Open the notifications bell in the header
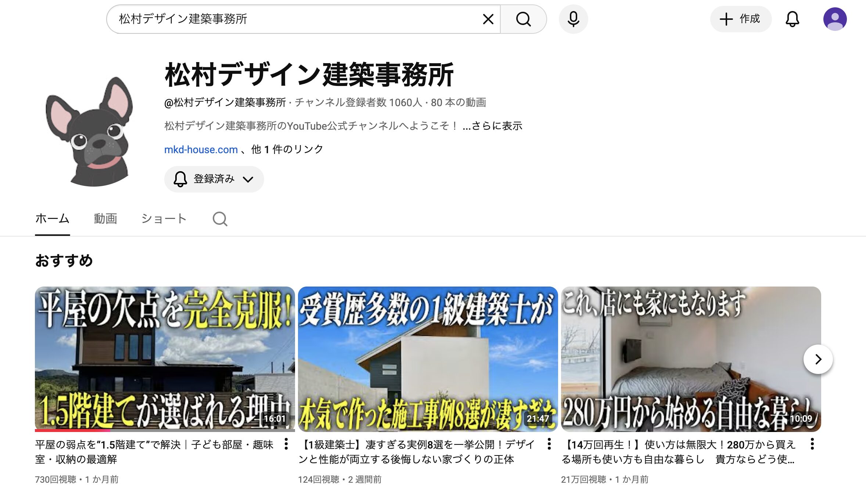Viewport: 866px width, 504px height. [792, 19]
